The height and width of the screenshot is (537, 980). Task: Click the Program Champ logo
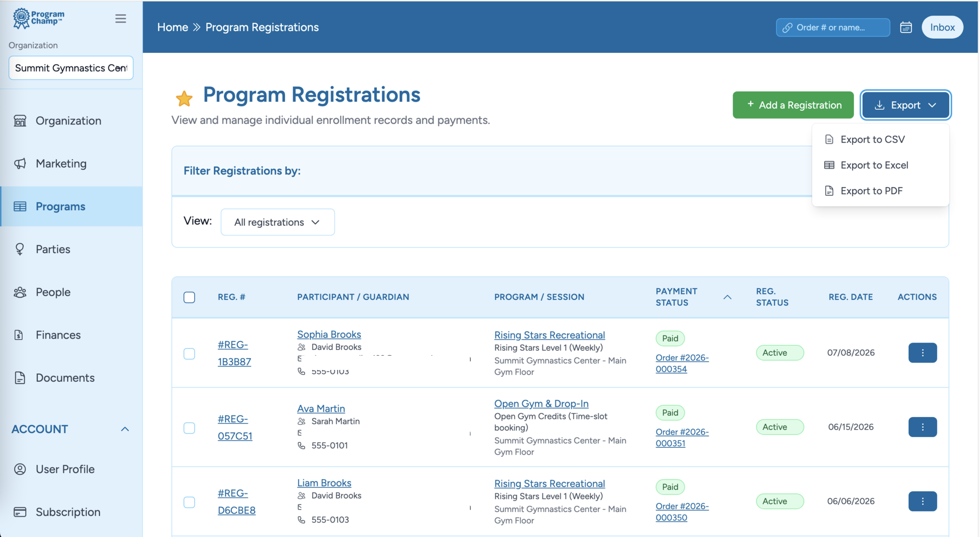tap(38, 18)
